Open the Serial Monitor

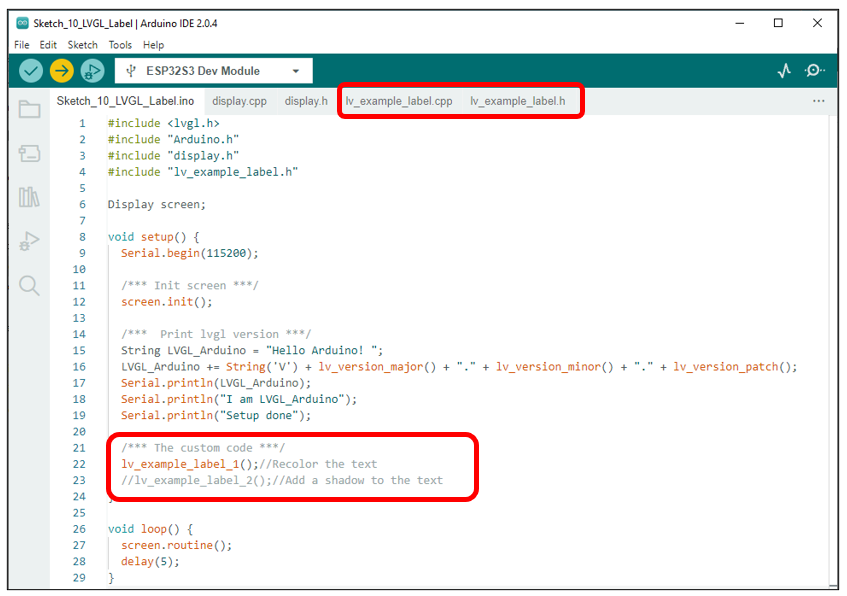click(x=814, y=71)
